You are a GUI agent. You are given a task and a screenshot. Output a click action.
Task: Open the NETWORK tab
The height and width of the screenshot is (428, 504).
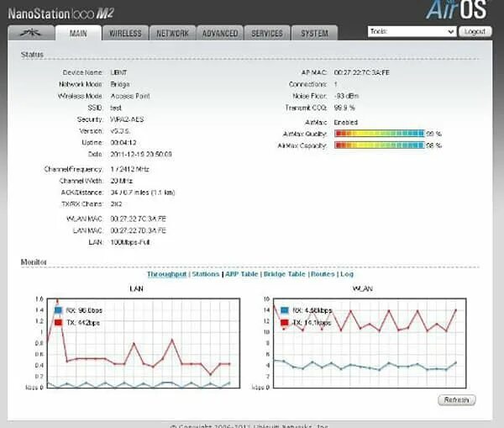click(x=172, y=33)
